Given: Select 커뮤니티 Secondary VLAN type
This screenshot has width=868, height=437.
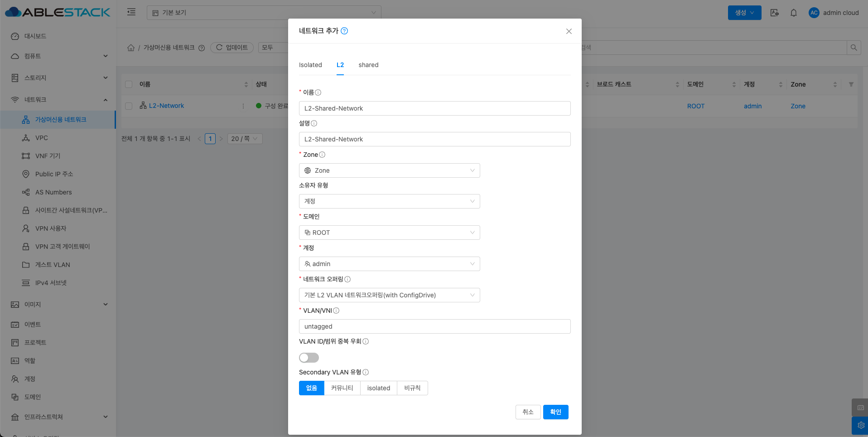Looking at the screenshot, I should click(x=342, y=388).
